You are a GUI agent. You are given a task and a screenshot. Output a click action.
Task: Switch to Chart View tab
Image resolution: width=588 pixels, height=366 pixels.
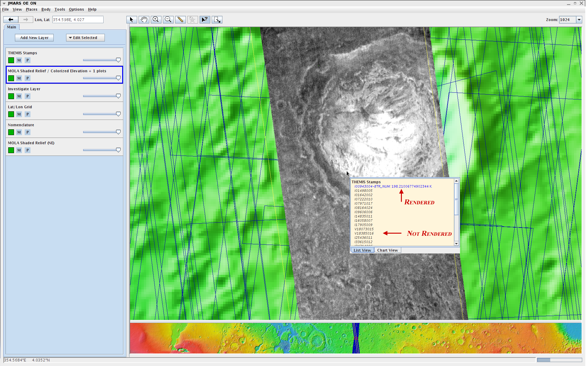[x=387, y=250]
